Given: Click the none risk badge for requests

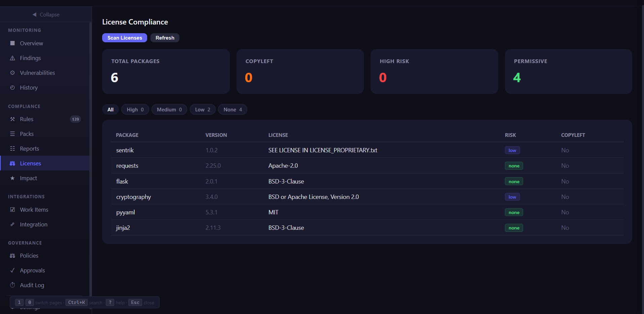Looking at the screenshot, I should [514, 166].
